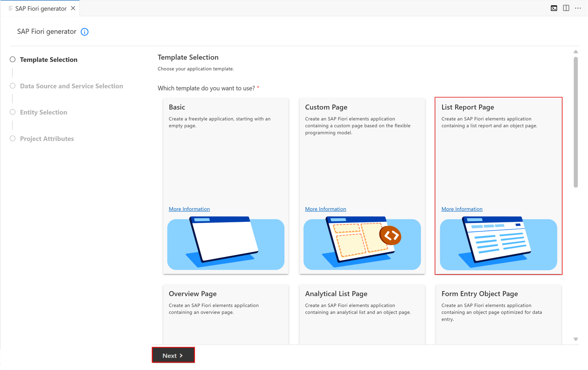Click the vertical scrollbar thumb of the template list
Screen dimensions: 588x370
tap(576, 122)
